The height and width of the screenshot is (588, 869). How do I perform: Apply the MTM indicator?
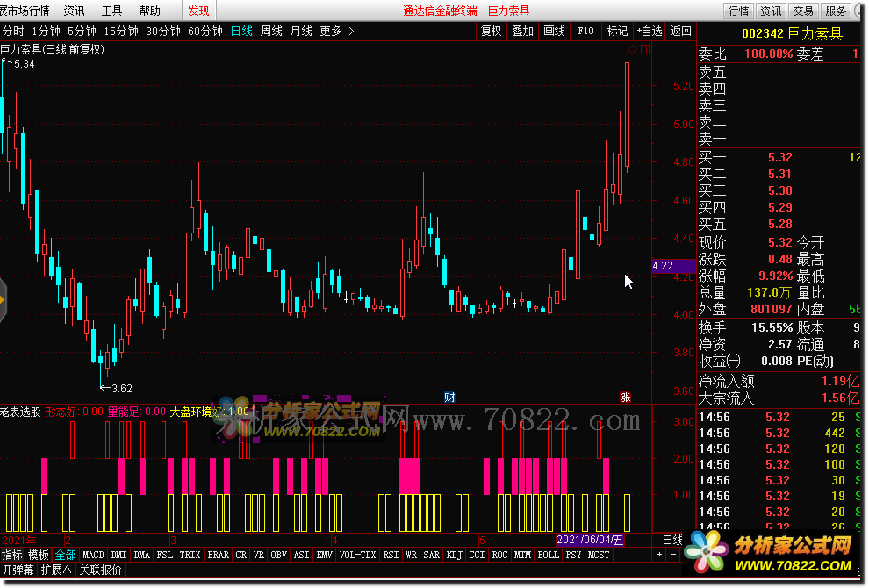522,555
